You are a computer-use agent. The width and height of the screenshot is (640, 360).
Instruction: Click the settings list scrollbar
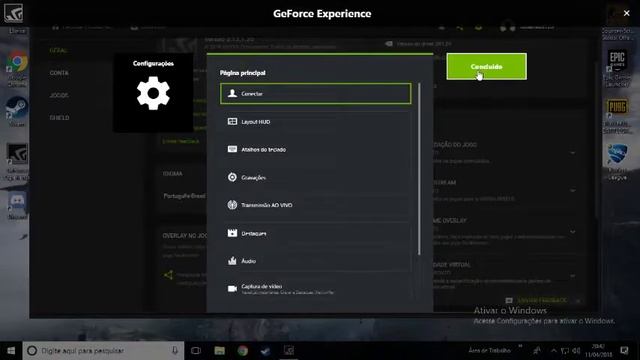coord(419,169)
